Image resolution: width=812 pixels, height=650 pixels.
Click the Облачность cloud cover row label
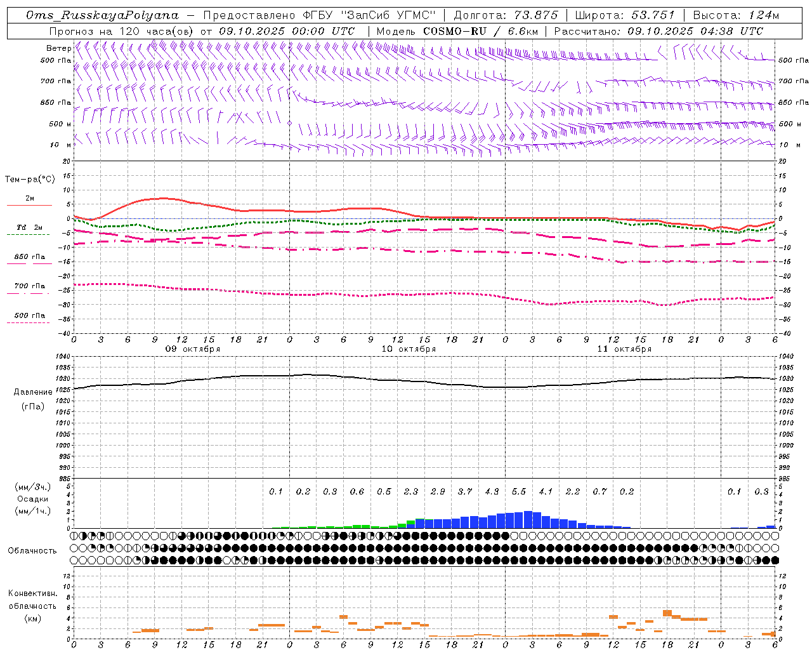click(x=32, y=550)
